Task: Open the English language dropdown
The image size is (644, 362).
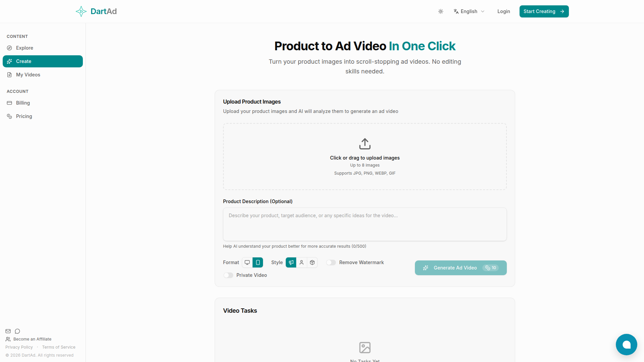Action: point(469,11)
